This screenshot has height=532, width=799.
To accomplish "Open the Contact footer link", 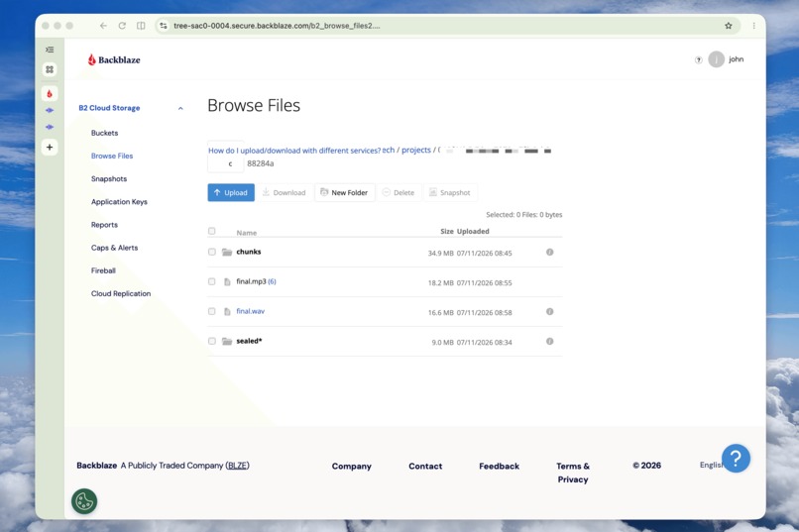I will point(425,466).
